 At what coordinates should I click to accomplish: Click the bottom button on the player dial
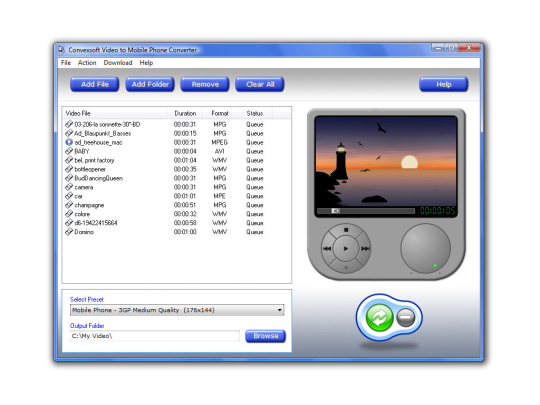coord(346,267)
